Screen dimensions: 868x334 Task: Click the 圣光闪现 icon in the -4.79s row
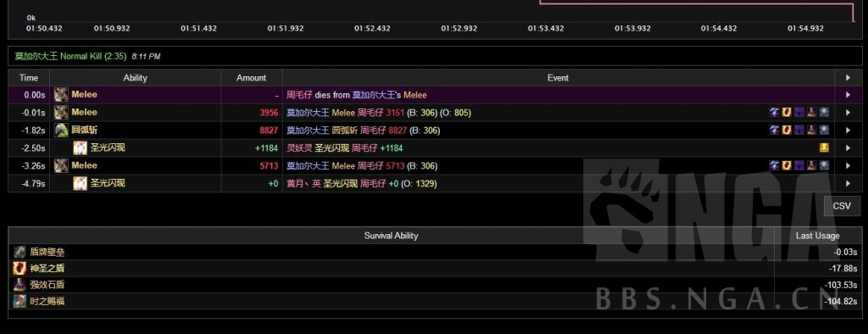click(81, 183)
